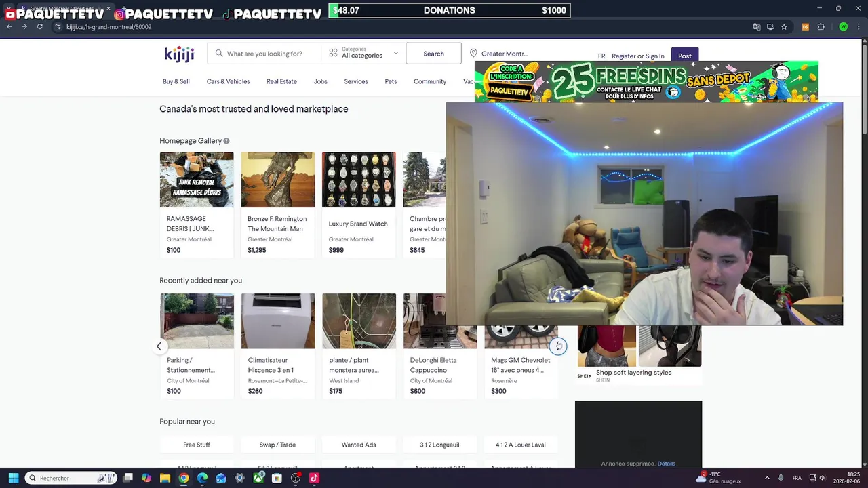The width and height of the screenshot is (868, 488).
Task: Open TikTok app on the taskbar
Action: tap(314, 478)
